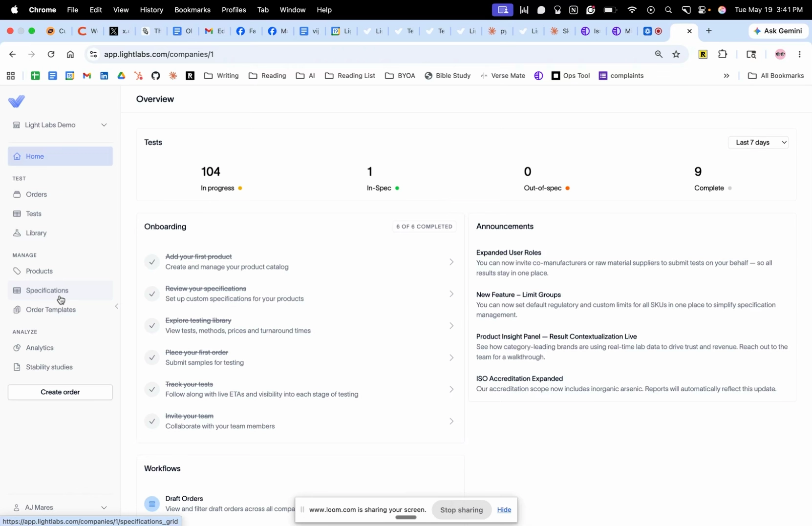Image resolution: width=812 pixels, height=526 pixels.
Task: Open Invite your team row arrow
Action: click(x=451, y=421)
